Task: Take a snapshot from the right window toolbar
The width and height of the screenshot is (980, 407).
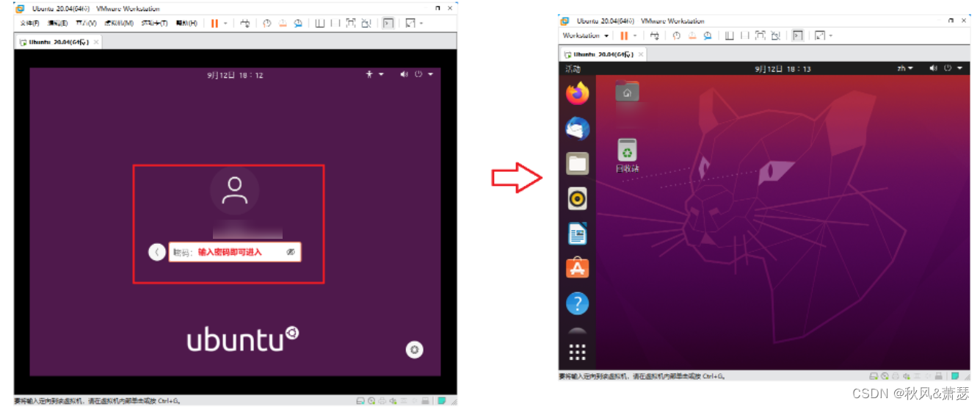Action: coord(677,35)
